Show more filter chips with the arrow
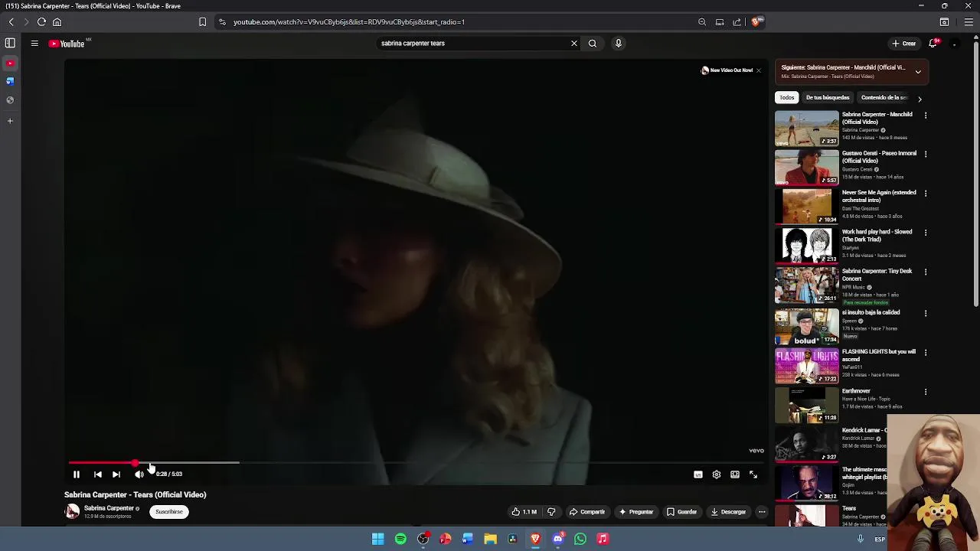The width and height of the screenshot is (980, 551). 920,99
